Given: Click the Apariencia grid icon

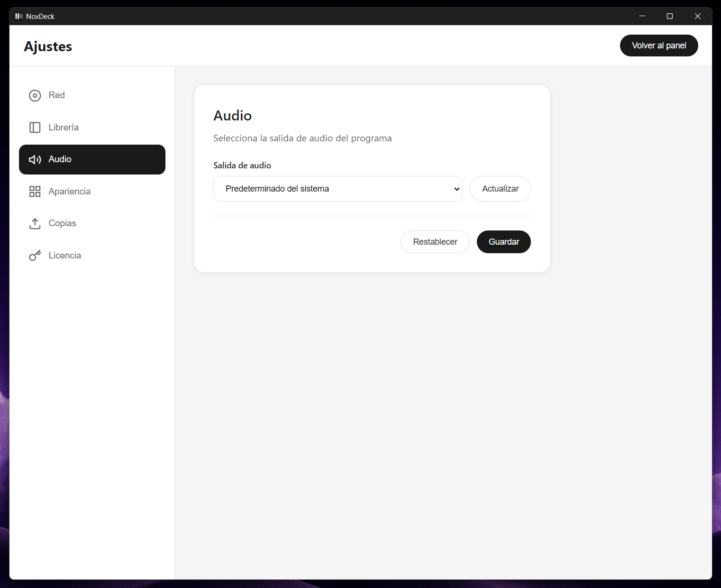Looking at the screenshot, I should click(35, 192).
